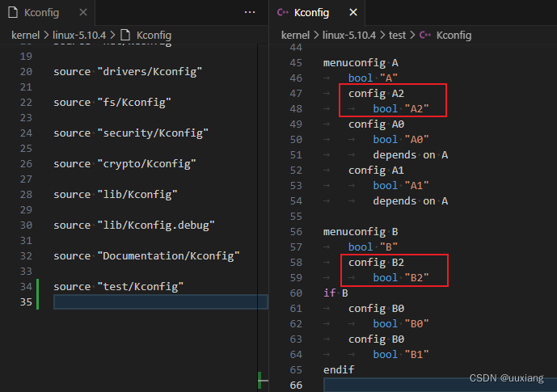Select 'Kconfig' in the left breadcrumb
The image size is (557, 392).
pyautogui.click(x=154, y=35)
